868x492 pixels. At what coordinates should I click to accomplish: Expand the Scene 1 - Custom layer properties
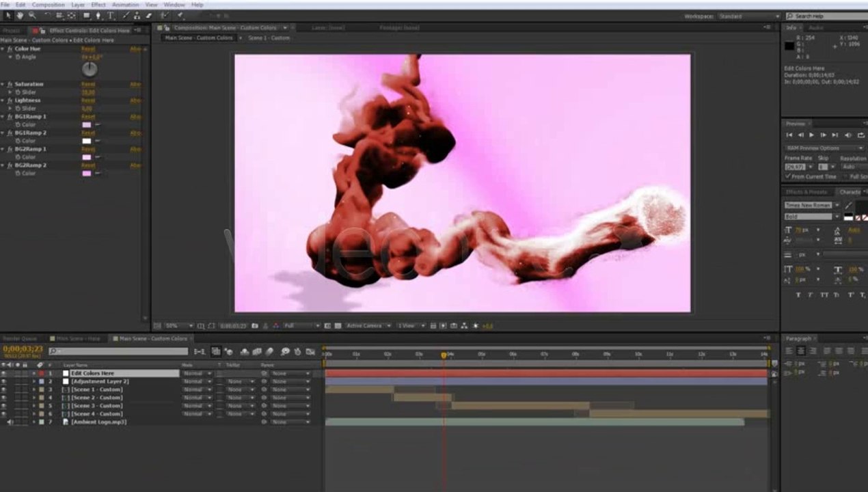coord(33,389)
